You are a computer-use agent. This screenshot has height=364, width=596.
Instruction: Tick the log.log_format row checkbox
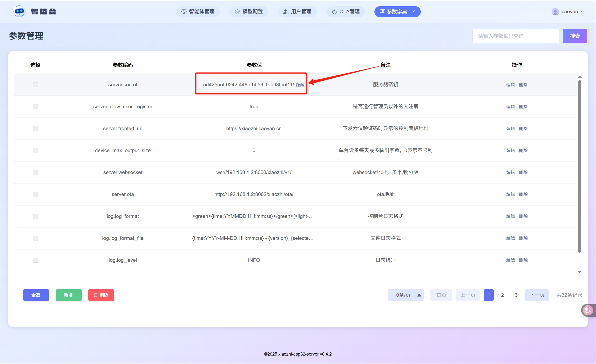pyautogui.click(x=35, y=216)
